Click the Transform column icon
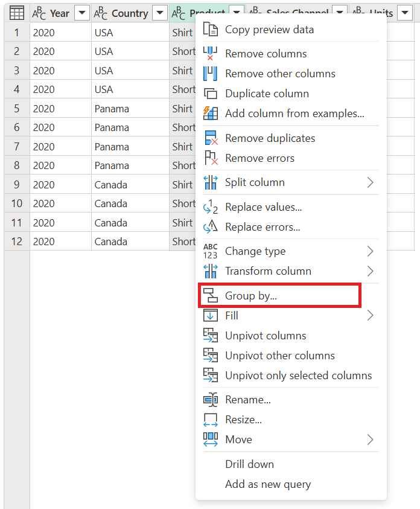Image resolution: width=420 pixels, height=509 pixels. click(x=211, y=271)
